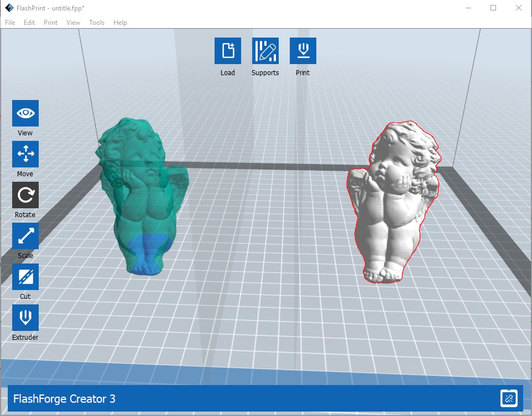Click the Load label under the icon

tap(228, 72)
